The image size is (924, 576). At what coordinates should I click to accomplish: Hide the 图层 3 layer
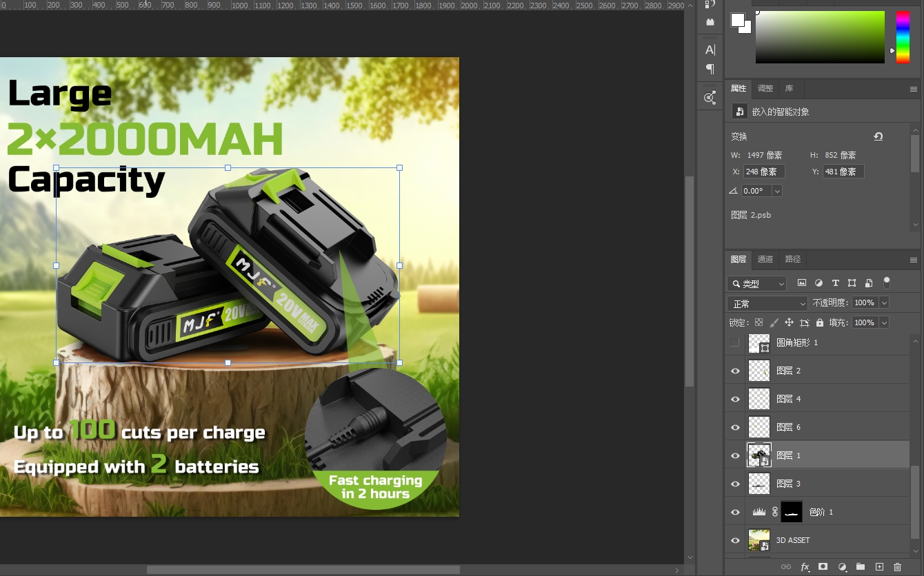coord(735,484)
